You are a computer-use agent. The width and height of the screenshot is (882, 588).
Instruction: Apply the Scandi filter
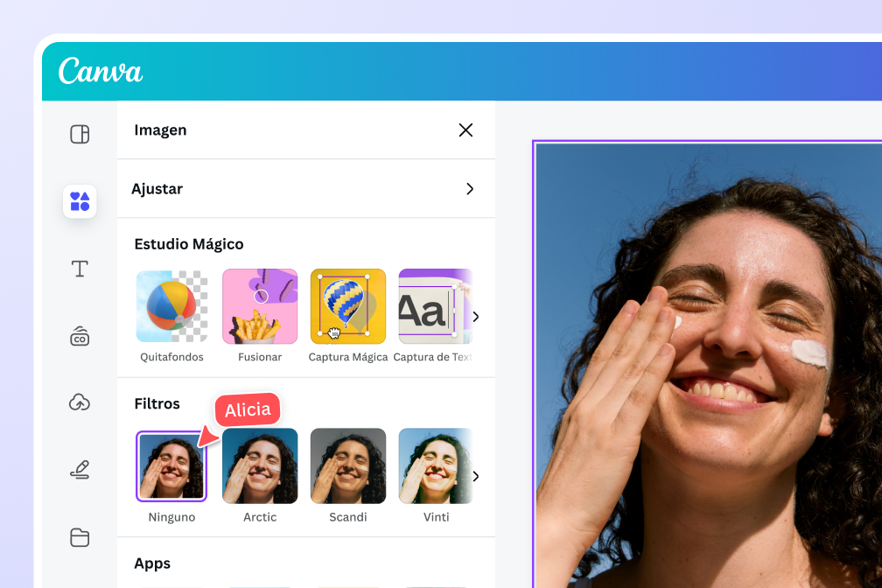point(348,465)
